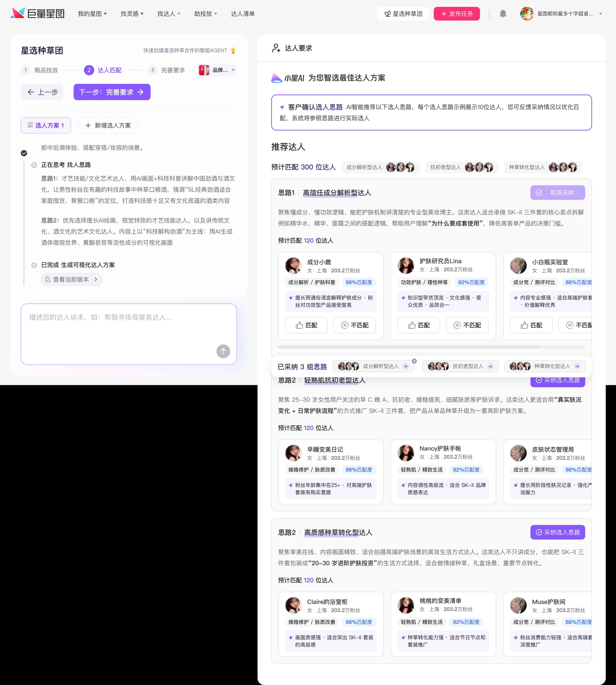Screen dimensions: 616x685
Task: Click the 巨量星图 logo
Action: tap(38, 14)
